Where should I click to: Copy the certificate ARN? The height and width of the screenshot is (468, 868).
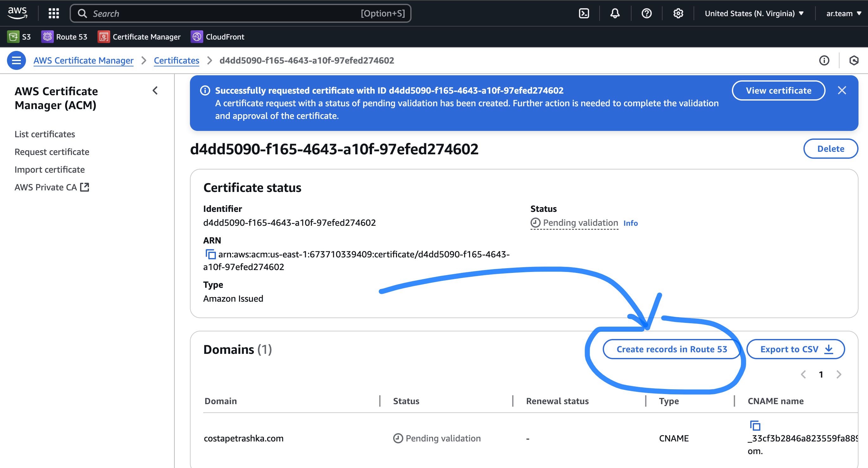[x=211, y=254]
